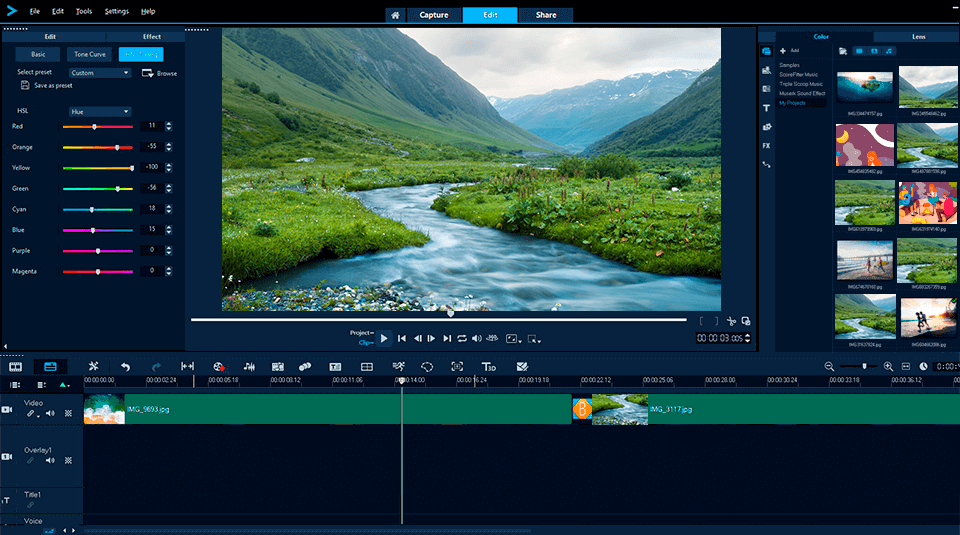Toggle the repeat loop playback

[x=462, y=339]
